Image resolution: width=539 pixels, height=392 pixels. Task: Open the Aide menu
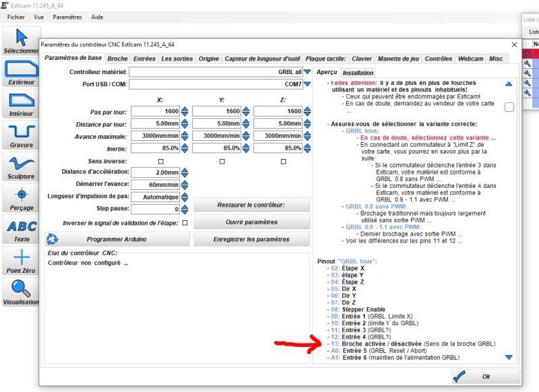97,18
